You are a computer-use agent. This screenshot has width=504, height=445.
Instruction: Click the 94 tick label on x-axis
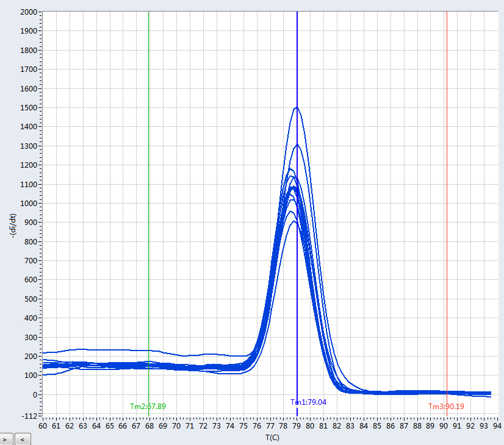(497, 425)
